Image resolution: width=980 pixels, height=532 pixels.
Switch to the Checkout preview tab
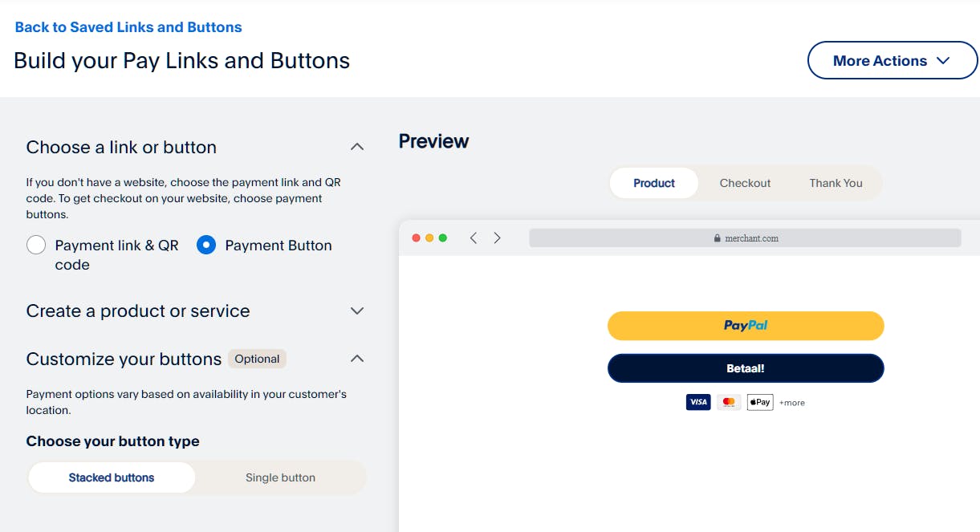click(x=745, y=183)
